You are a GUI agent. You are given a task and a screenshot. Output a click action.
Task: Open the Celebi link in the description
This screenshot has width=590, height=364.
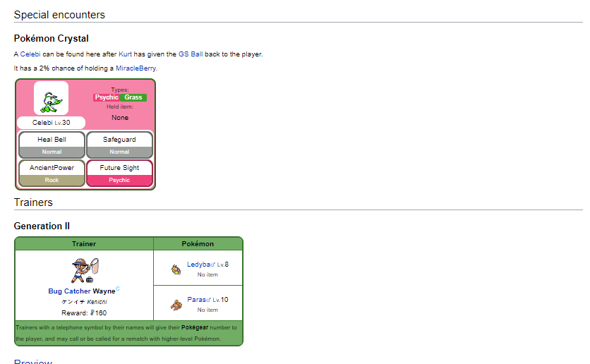[x=31, y=54]
